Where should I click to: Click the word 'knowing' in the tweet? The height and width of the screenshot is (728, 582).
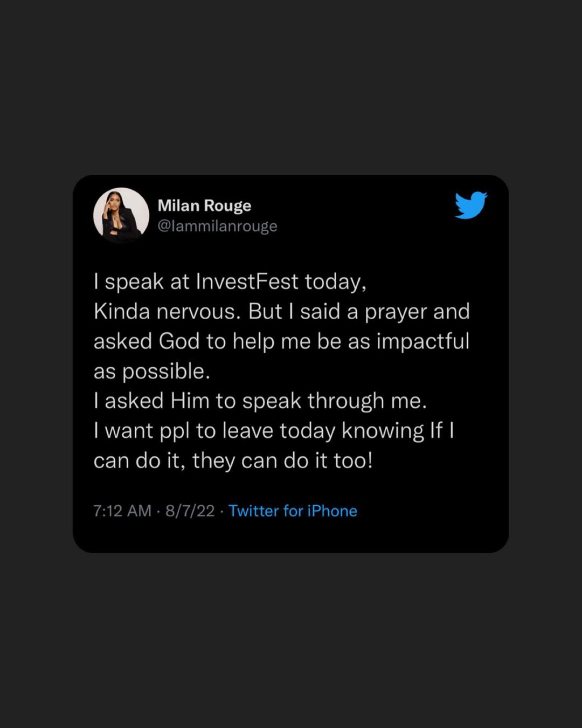click(x=383, y=431)
